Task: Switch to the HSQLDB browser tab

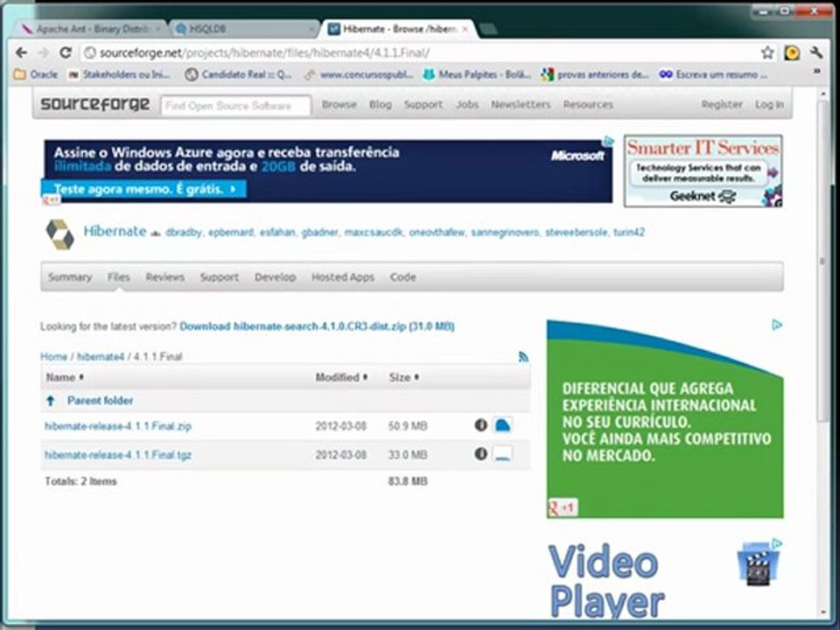Action: (244, 29)
